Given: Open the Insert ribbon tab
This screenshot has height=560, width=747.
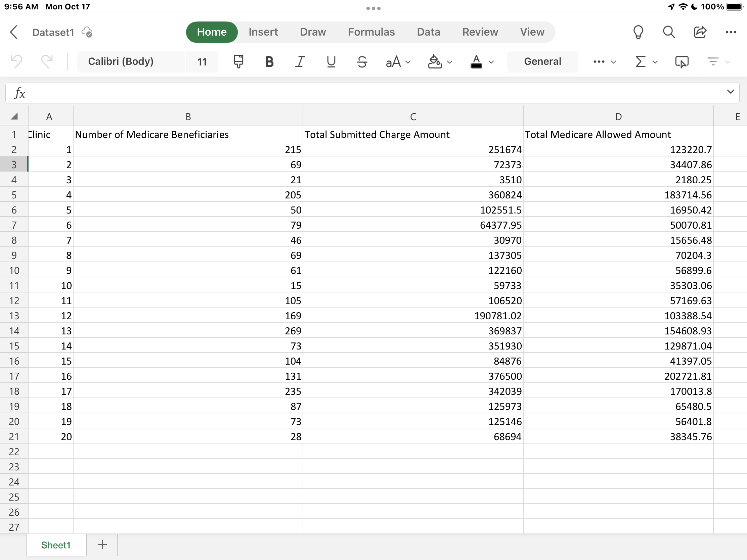Looking at the screenshot, I should point(263,32).
